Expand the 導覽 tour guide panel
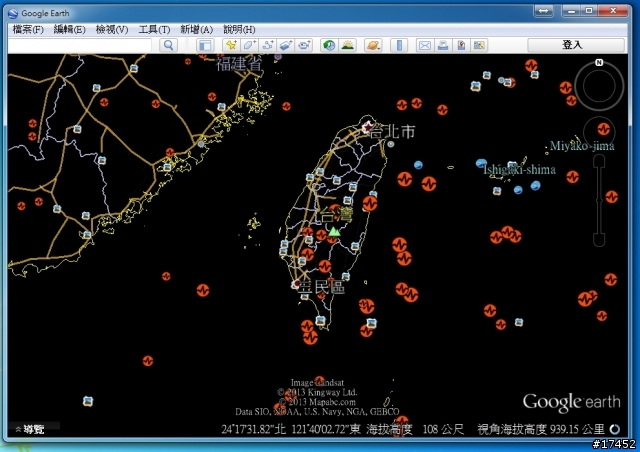Screen dimensions: 640x452 (x=29, y=429)
